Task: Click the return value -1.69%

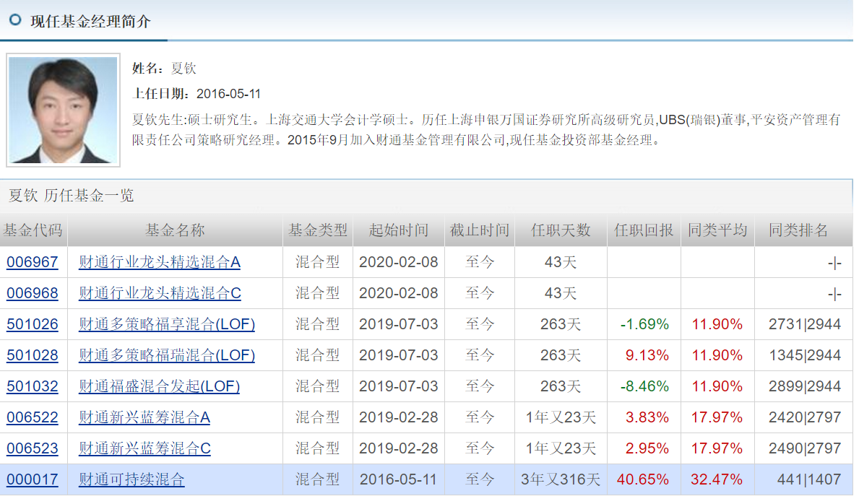Action: click(644, 324)
